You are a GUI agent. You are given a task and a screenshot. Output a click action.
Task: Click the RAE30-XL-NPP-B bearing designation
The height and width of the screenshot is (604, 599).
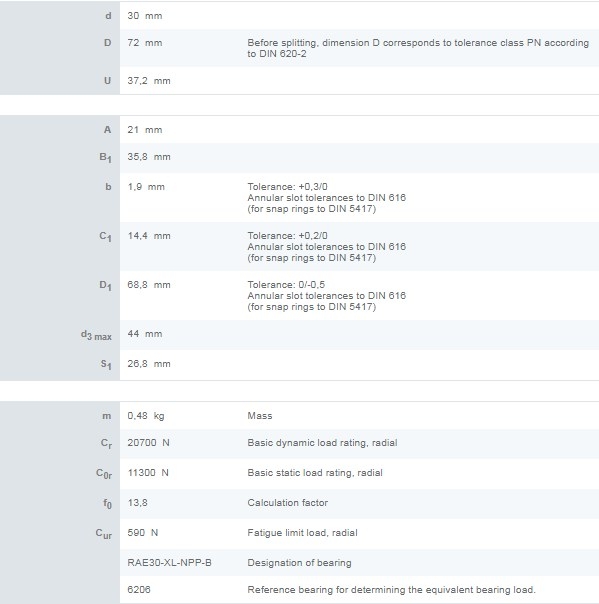[169, 563]
